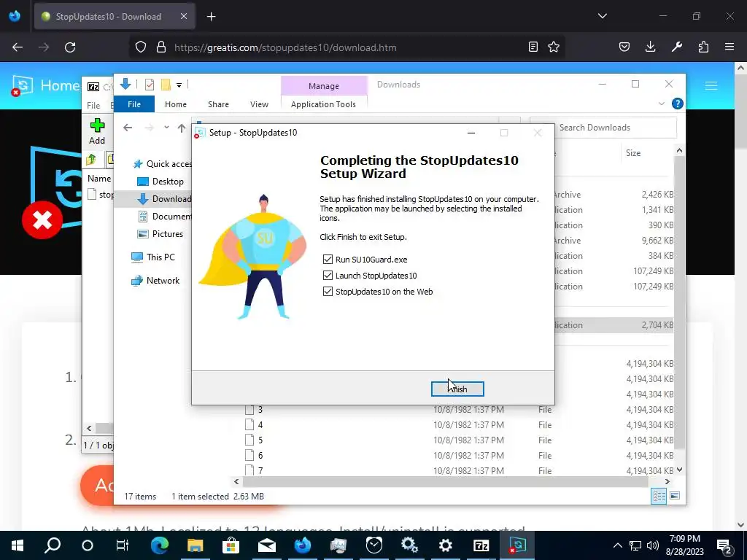Uncheck Run SU10Guard.exe checkbox
Image resolution: width=747 pixels, height=560 pixels.
coord(328,259)
